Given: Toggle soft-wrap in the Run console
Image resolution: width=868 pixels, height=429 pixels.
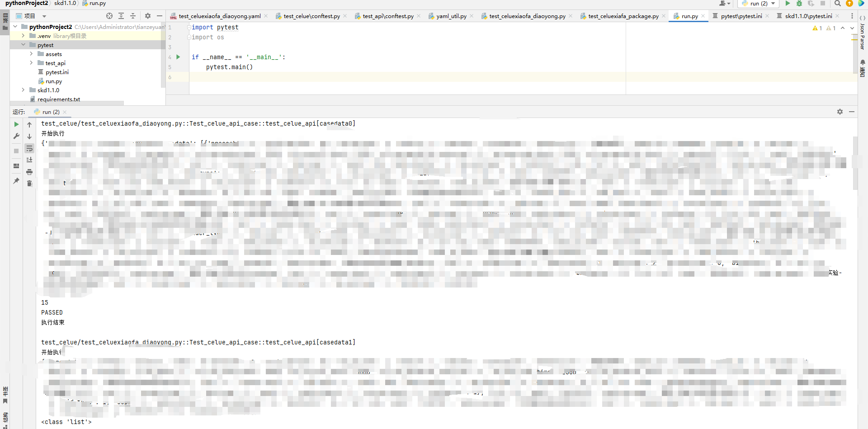Looking at the screenshot, I should (29, 148).
